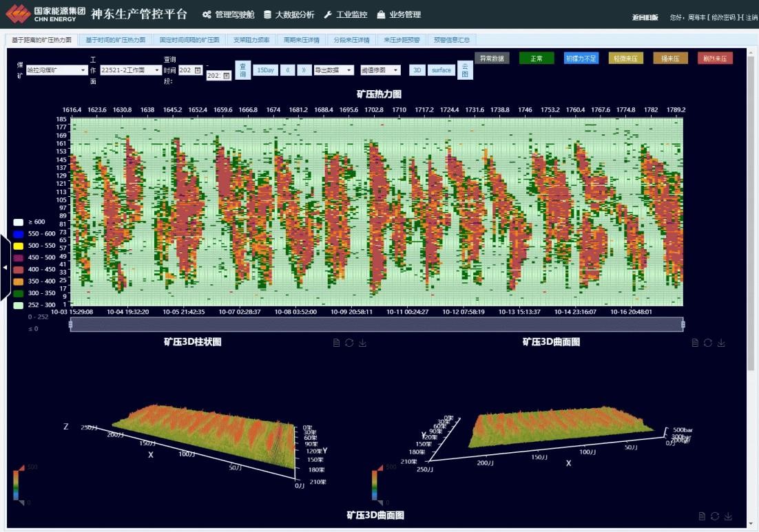Click the page vertical scrollbar
This screenshot has height=532, width=759.
click(x=751, y=213)
